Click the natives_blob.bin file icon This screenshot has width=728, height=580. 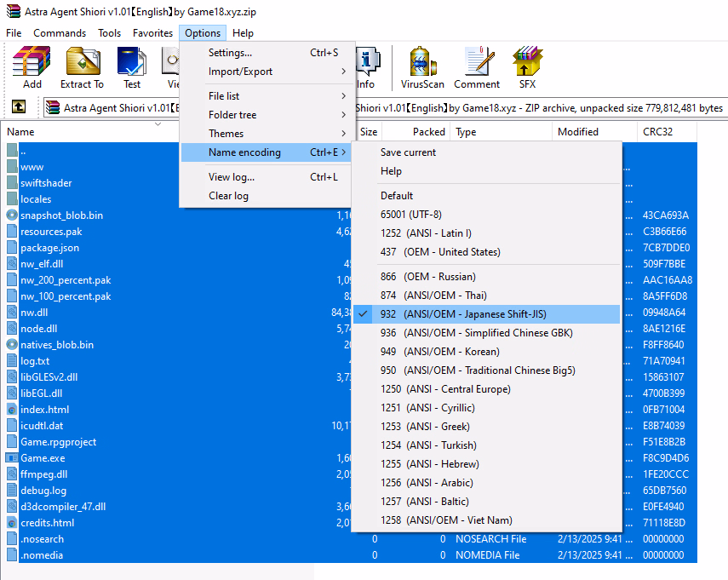[13, 345]
